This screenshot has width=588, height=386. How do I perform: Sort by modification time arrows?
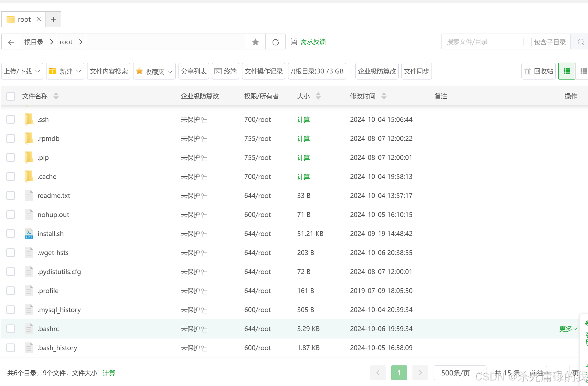384,96
